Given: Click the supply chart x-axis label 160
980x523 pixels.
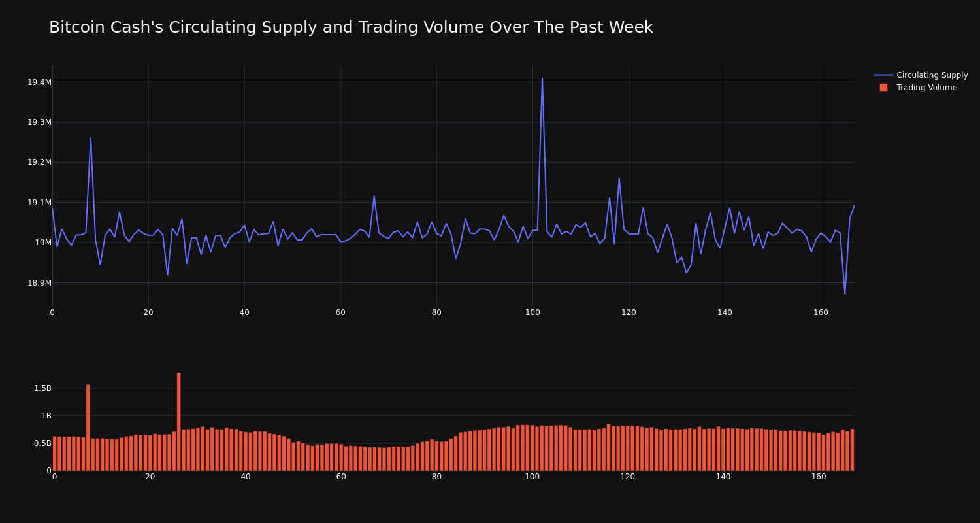Looking at the screenshot, I should point(821,312).
